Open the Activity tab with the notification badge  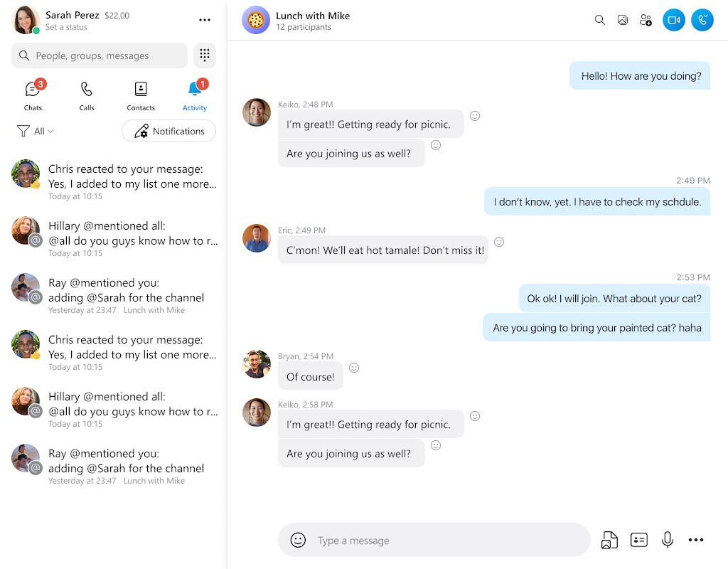194,95
